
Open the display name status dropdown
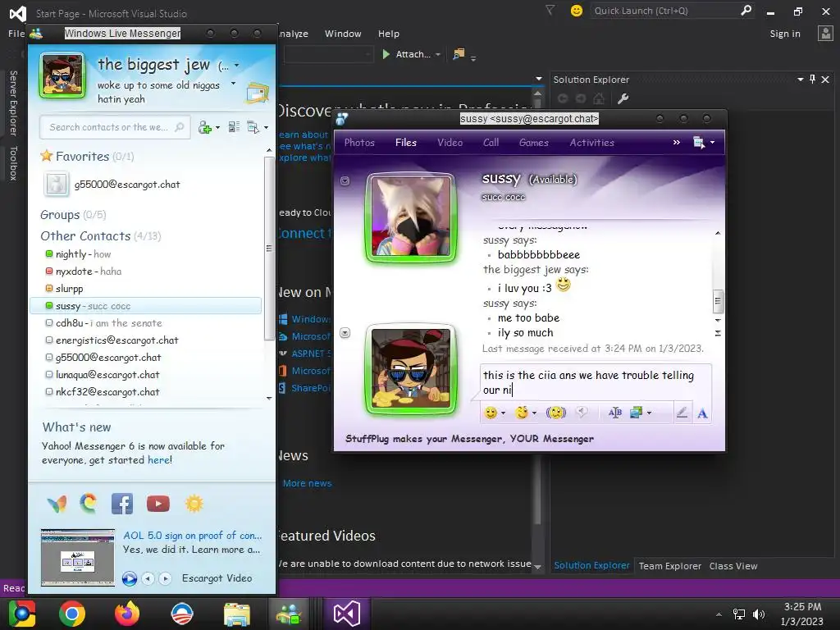pyautogui.click(x=236, y=66)
